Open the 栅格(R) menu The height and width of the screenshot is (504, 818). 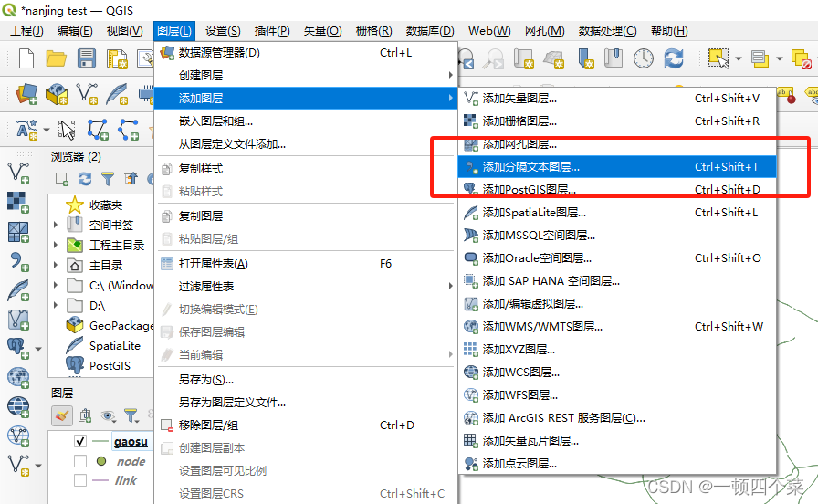[373, 31]
